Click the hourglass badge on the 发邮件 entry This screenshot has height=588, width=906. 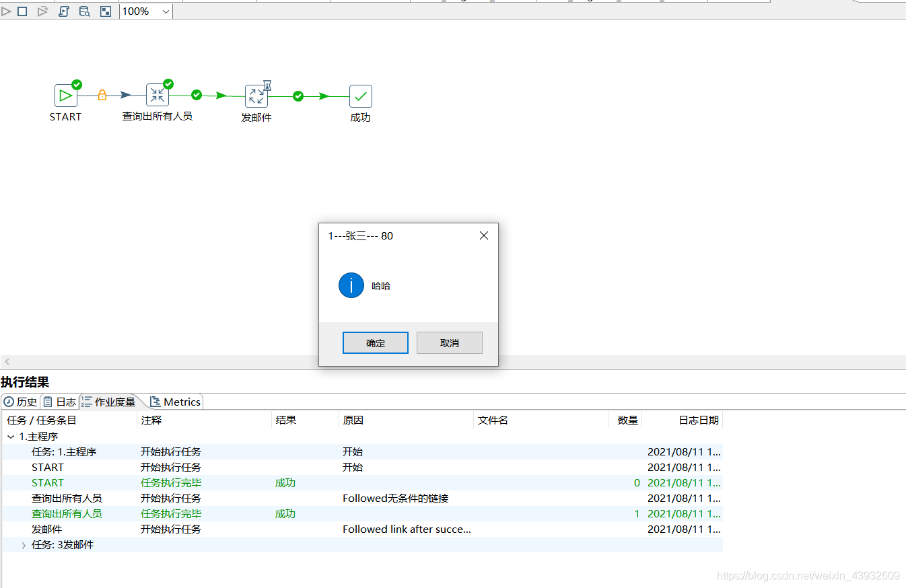tap(267, 85)
